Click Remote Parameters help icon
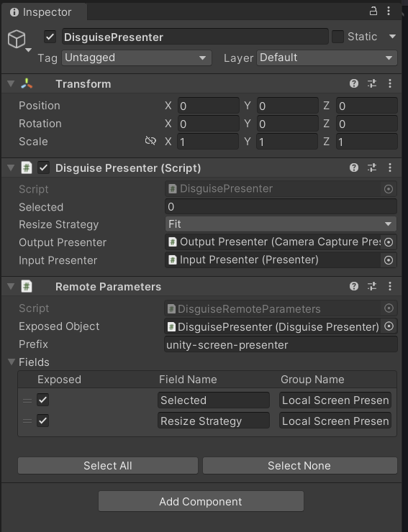Viewport: 408px width, 532px height. pyautogui.click(x=354, y=286)
